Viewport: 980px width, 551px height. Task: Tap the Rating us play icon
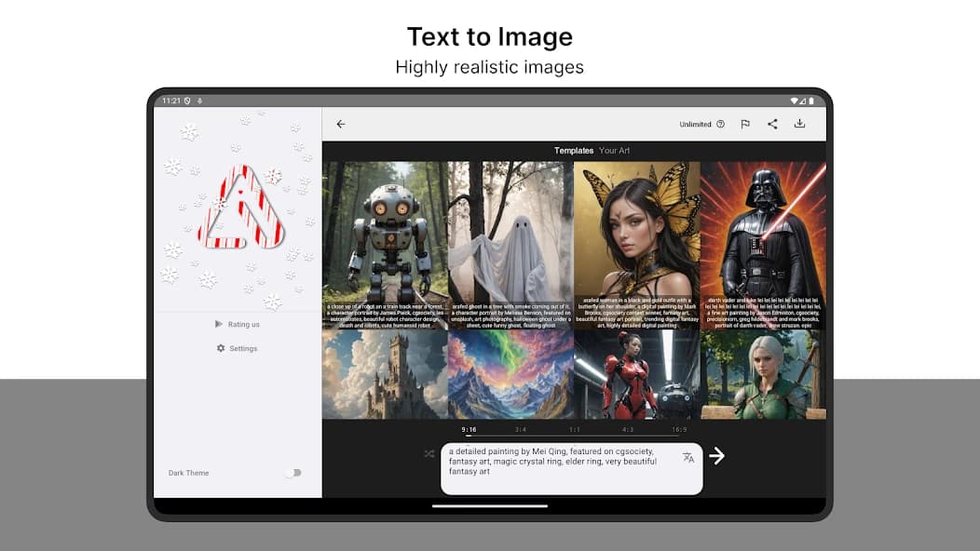point(218,324)
